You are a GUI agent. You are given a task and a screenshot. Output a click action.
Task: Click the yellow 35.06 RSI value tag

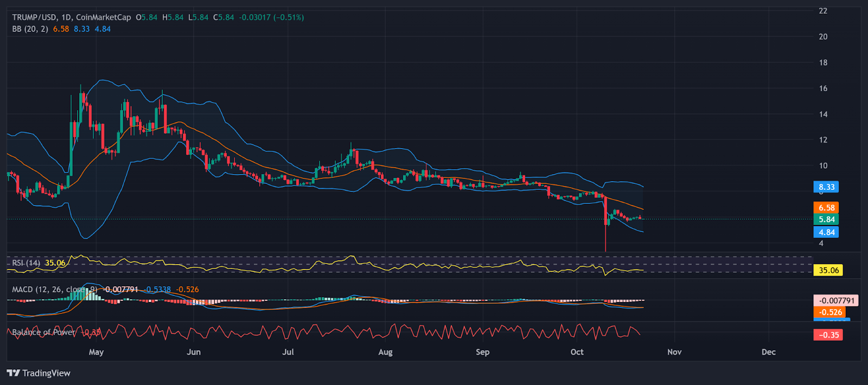pos(828,270)
